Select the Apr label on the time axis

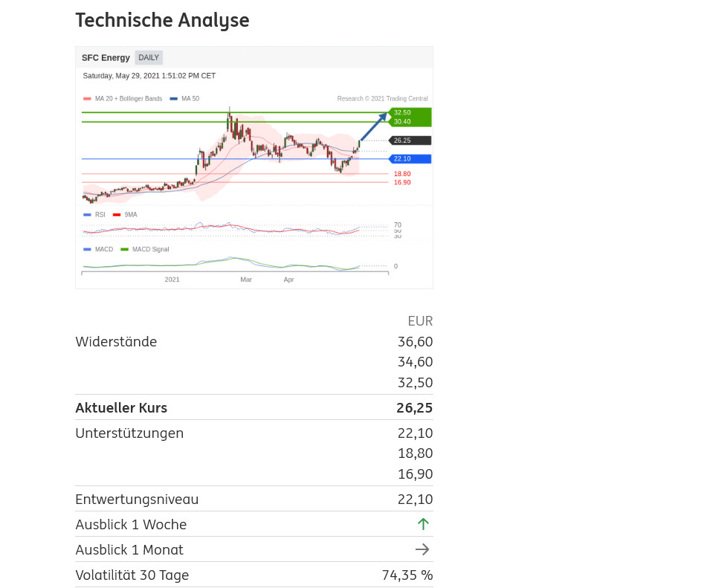[x=289, y=280]
